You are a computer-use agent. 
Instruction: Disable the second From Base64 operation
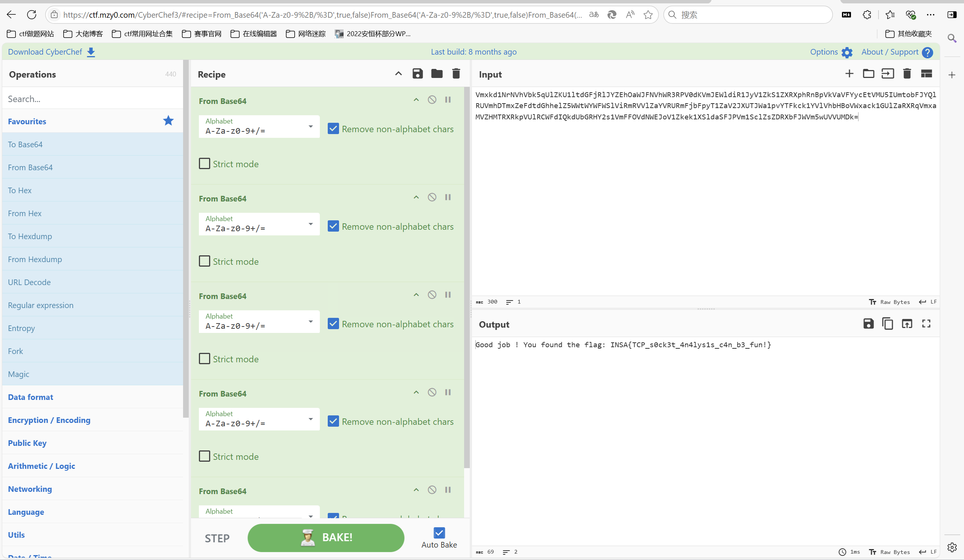click(432, 197)
